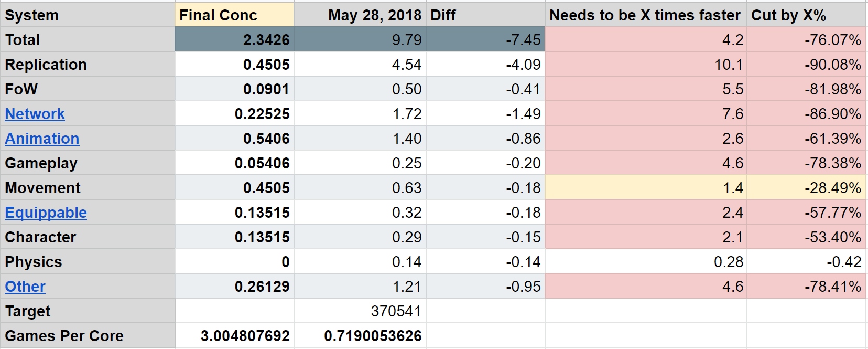The height and width of the screenshot is (349, 868).
Task: Select the Replication 10.1 times faster cell
Action: pyautogui.click(x=646, y=65)
